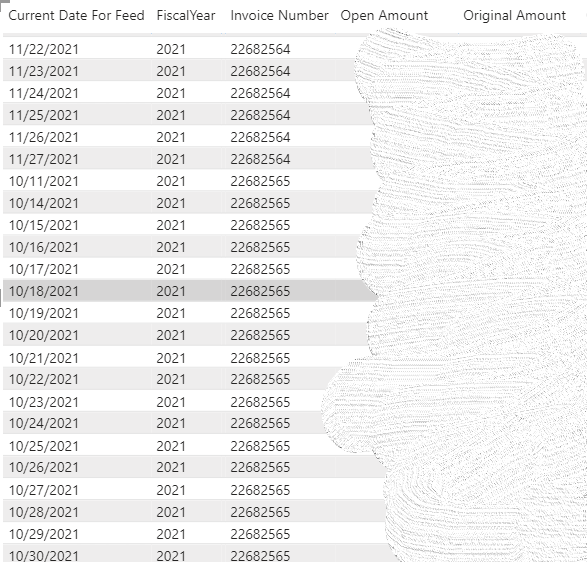
Task: Select date cell 10/20/2021
Action: click(44, 335)
